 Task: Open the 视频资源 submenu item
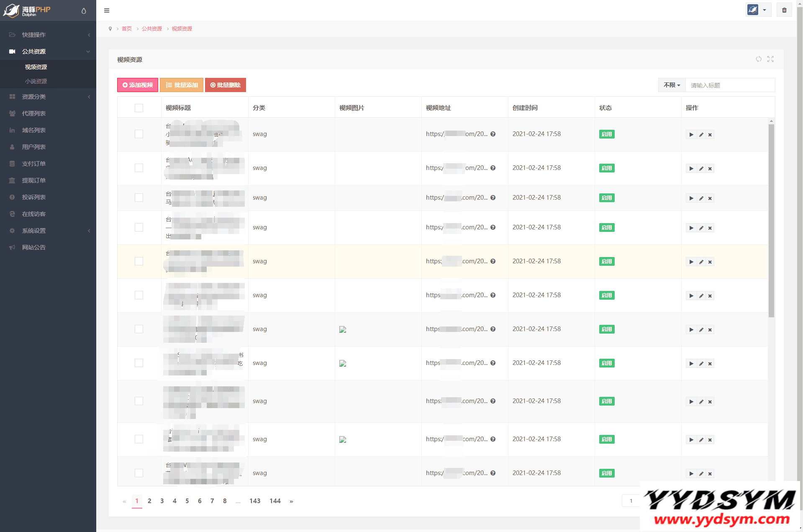point(36,67)
